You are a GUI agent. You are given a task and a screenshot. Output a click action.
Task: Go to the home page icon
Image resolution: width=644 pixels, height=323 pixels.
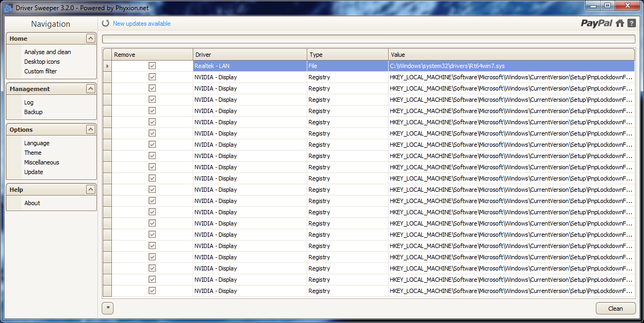click(620, 23)
